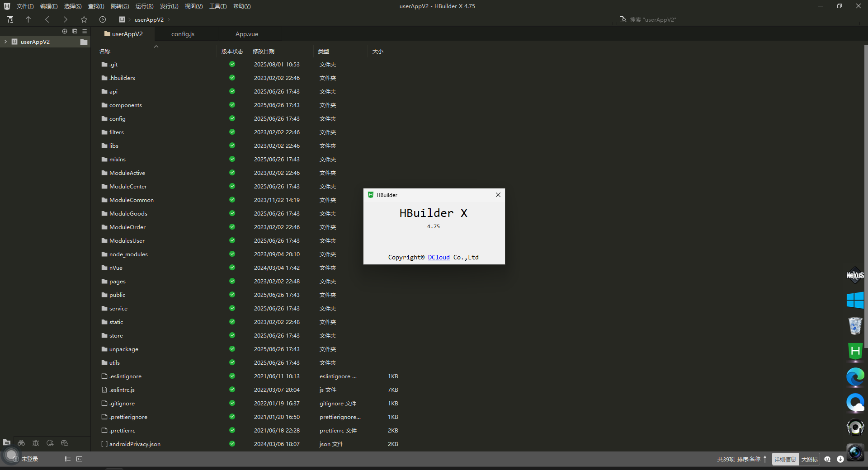Open 文件(F) menu
Image resolution: width=868 pixels, height=470 pixels.
coord(25,6)
